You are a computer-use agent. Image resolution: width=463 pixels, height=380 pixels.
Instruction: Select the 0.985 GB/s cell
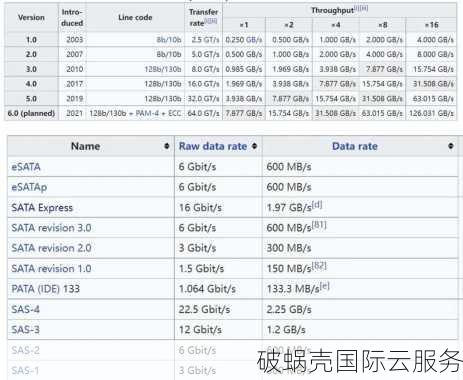[x=244, y=69]
